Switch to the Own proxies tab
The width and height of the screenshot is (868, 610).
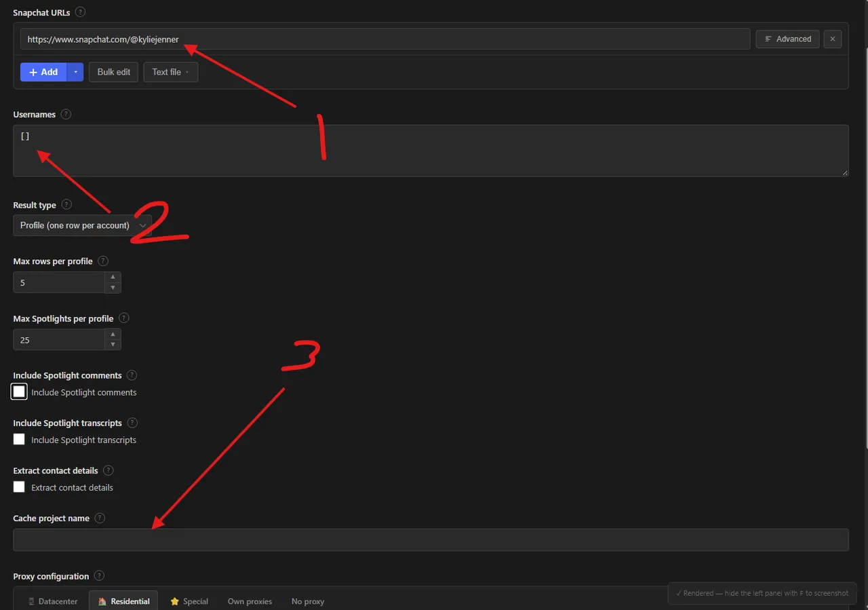click(x=250, y=601)
